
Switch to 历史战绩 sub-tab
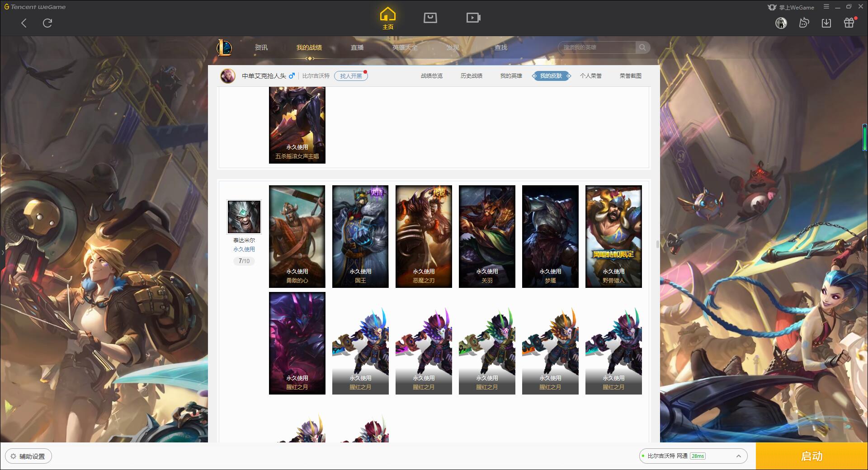click(472, 76)
